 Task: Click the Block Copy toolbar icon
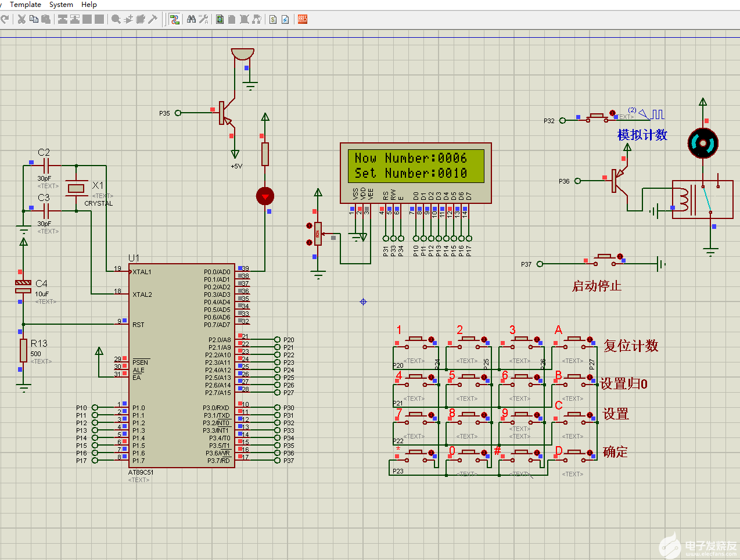[63, 19]
